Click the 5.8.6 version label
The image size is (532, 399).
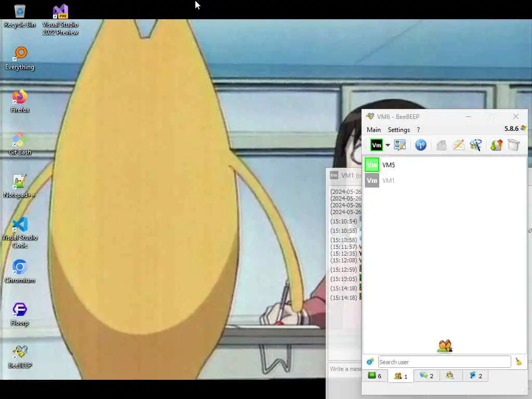(511, 129)
